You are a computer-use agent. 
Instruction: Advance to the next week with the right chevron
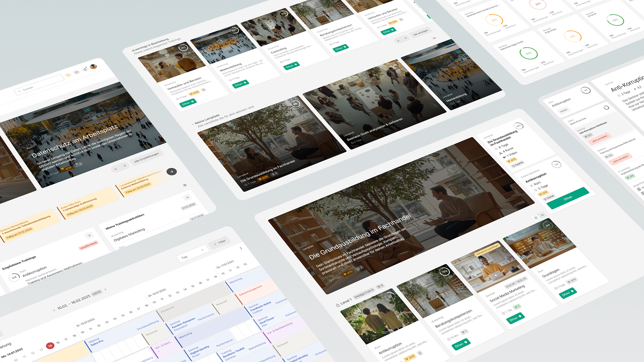coord(106,290)
